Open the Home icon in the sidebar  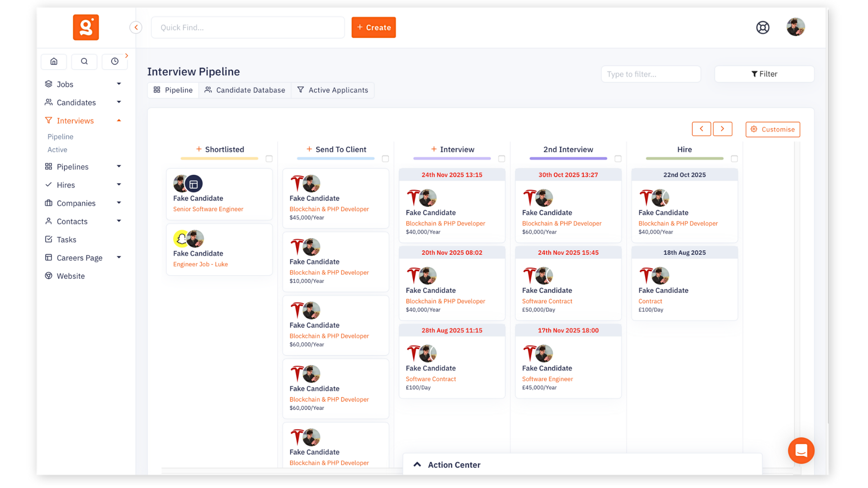coord(53,61)
